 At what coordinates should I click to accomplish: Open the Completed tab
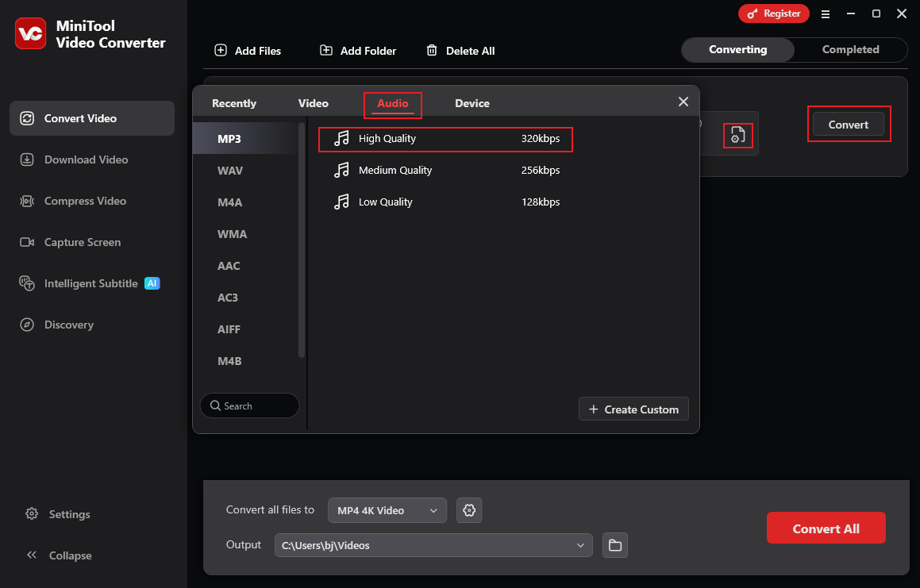[850, 49]
